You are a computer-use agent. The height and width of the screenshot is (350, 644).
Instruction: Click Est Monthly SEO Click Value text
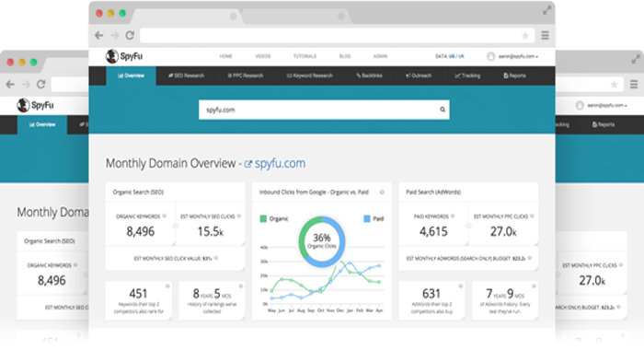click(173, 259)
